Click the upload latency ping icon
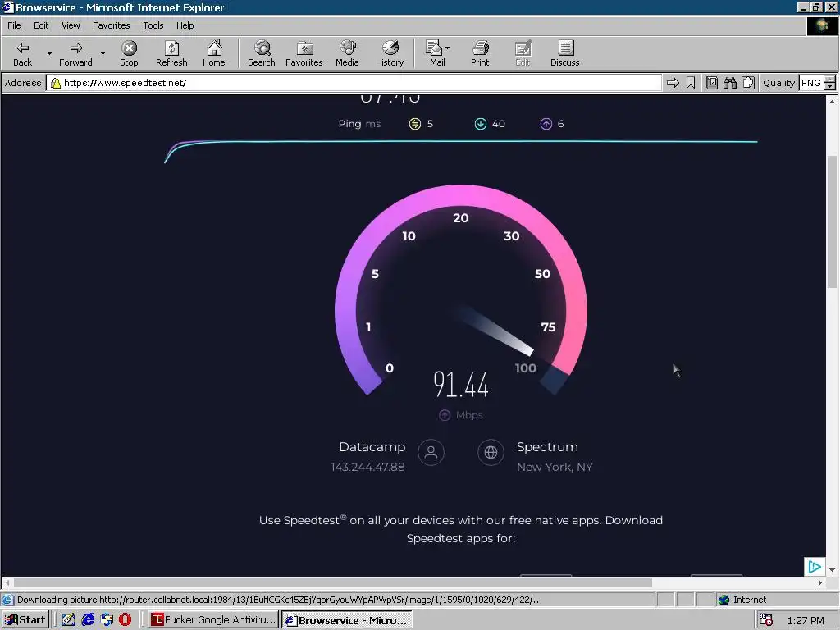Image resolution: width=840 pixels, height=630 pixels. [546, 124]
